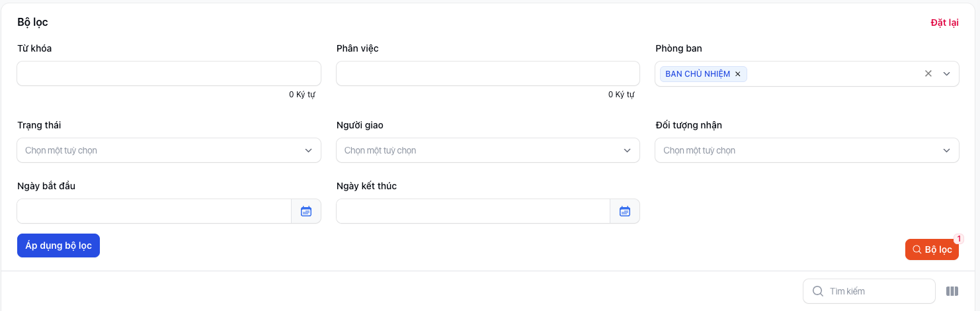Screen dimensions: 980x311
Task: Clear all Phòng ban selections
Action: [928, 73]
